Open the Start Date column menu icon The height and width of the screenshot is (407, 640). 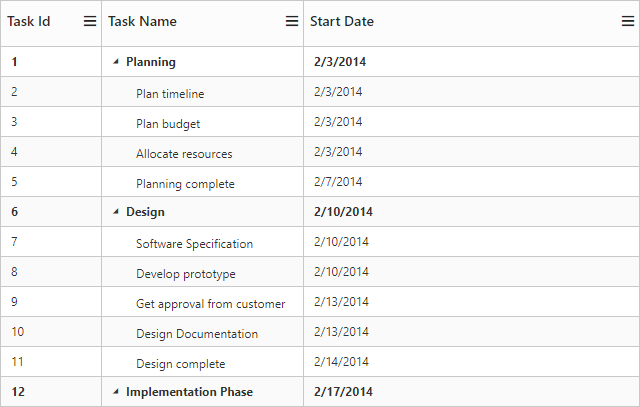[627, 21]
